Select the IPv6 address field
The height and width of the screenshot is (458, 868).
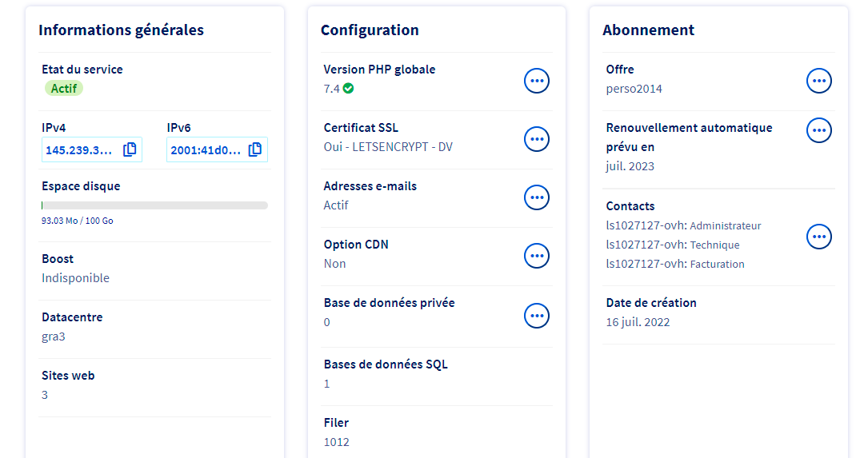(x=206, y=149)
